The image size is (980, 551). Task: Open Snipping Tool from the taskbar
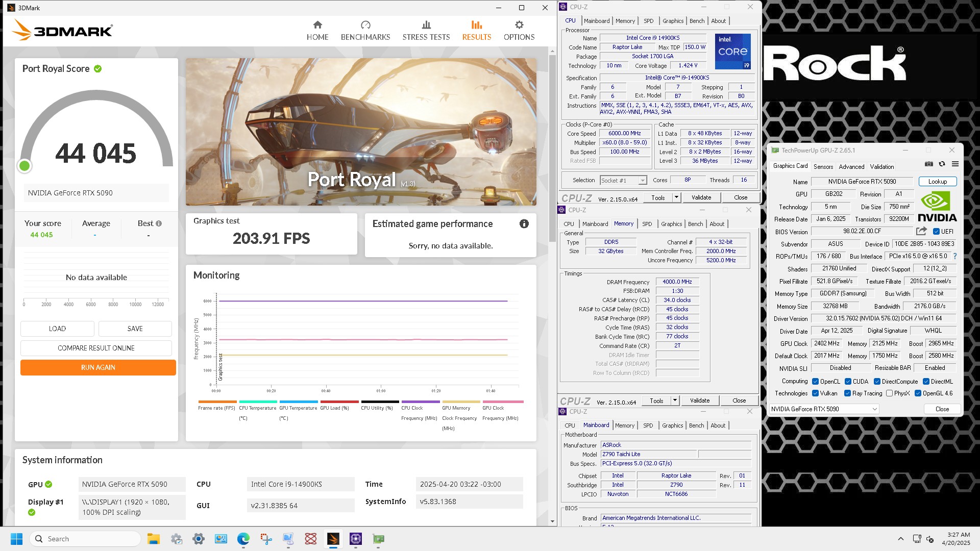(266, 539)
